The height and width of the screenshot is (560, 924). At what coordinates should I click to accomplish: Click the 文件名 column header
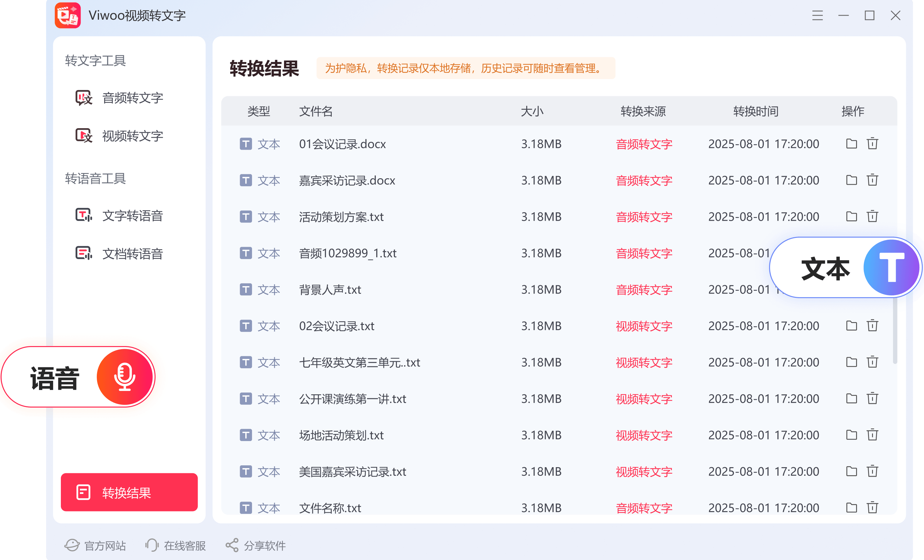coord(316,111)
